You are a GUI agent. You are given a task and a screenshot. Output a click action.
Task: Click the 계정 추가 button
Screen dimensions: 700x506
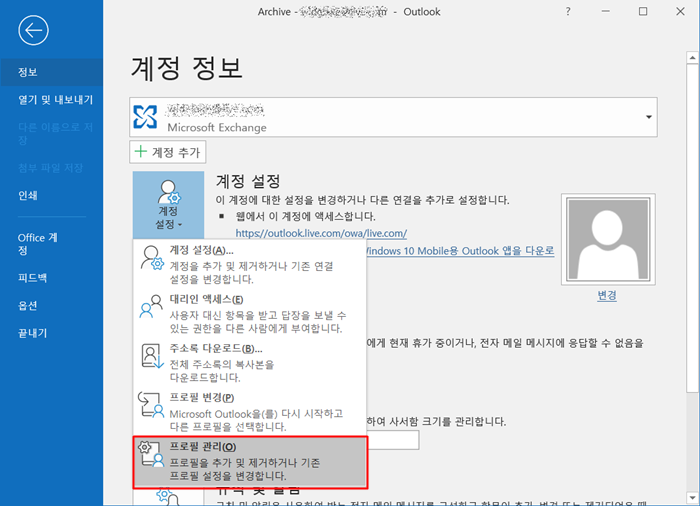[167, 152]
